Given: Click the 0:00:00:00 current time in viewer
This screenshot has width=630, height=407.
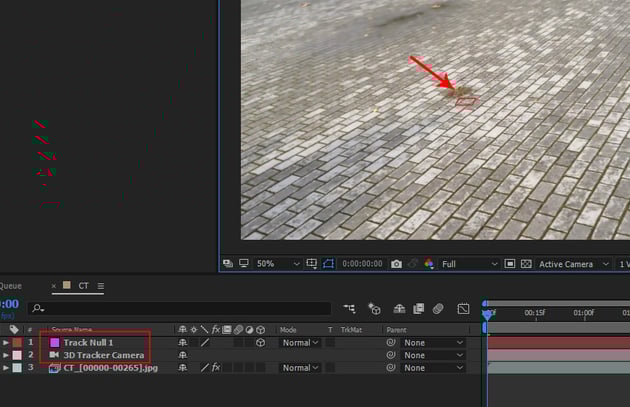Looking at the screenshot, I should [362, 264].
